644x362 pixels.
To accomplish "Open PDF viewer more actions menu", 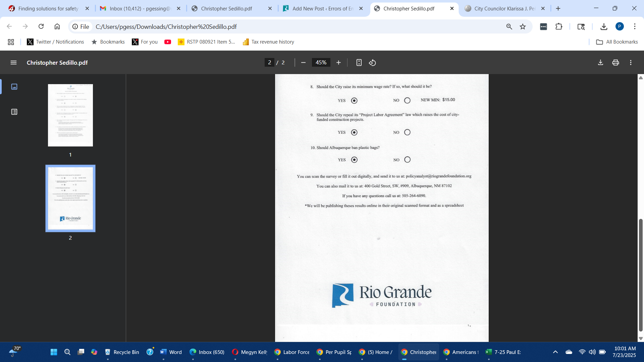I will click(x=631, y=63).
